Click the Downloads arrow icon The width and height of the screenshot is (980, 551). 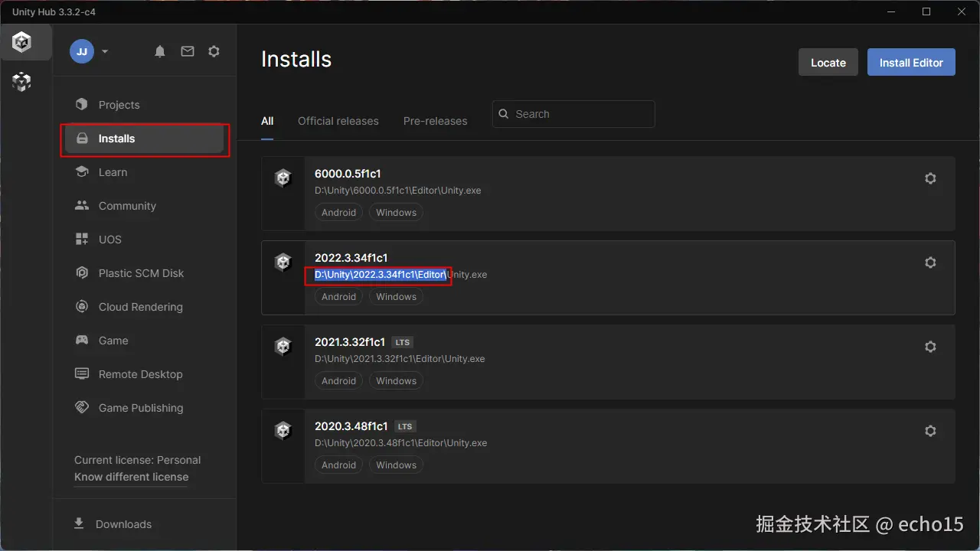[x=79, y=523]
